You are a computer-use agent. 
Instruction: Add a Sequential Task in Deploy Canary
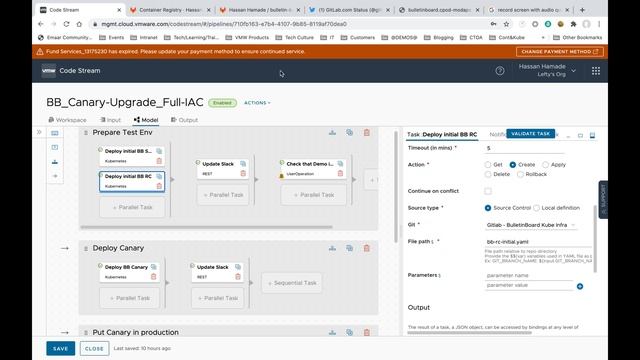pyautogui.click(x=292, y=283)
